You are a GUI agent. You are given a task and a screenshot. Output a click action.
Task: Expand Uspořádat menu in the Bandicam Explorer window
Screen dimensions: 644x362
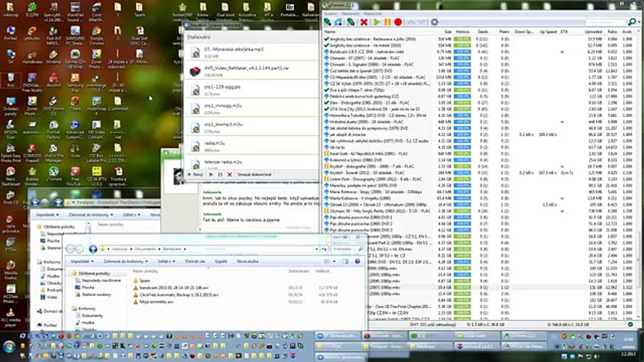coord(81,261)
